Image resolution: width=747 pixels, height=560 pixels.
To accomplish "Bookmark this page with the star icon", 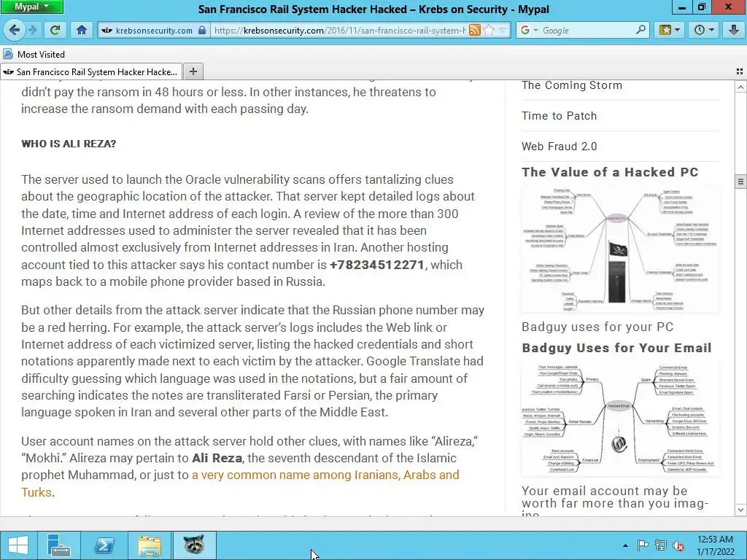I will coord(489,30).
